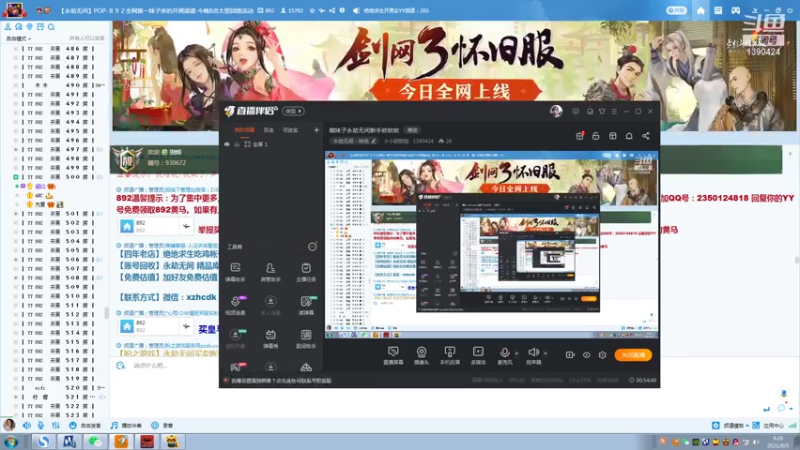This screenshot has width=800, height=450.
Task: Click the search icon in the YY channel panel
Action: coord(51,27)
